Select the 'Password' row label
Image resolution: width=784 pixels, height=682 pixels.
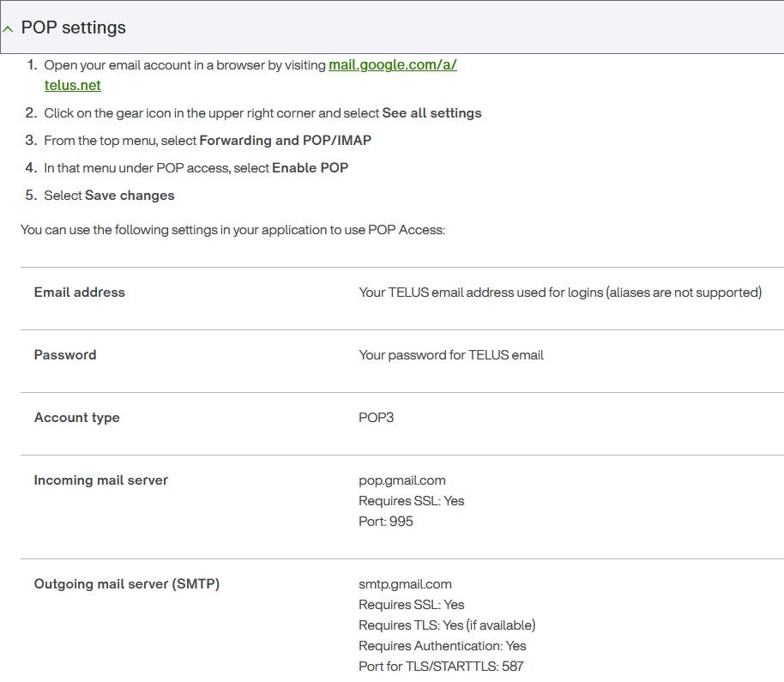click(x=65, y=355)
